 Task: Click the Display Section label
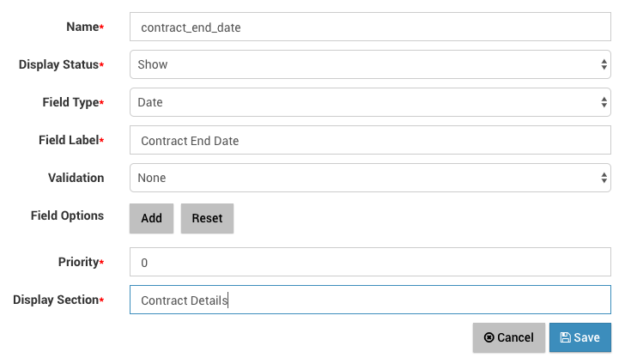56,300
